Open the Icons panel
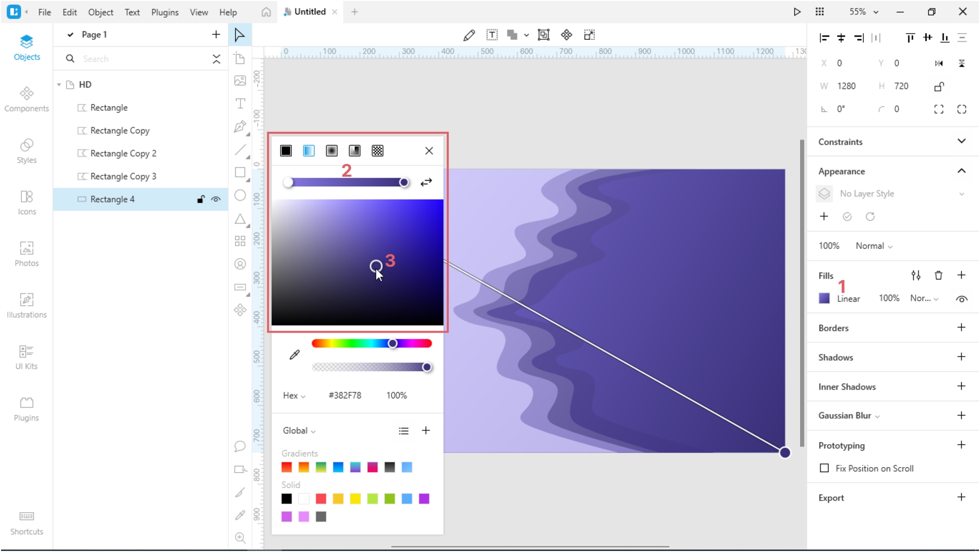Image resolution: width=980 pixels, height=552 pixels. [x=26, y=203]
